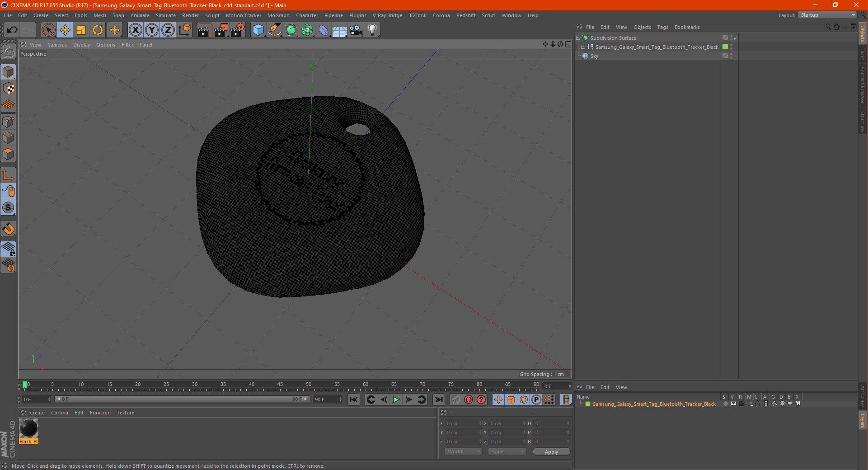
Task: Toggle Subdivision Surface layer tag box
Action: coord(725,38)
